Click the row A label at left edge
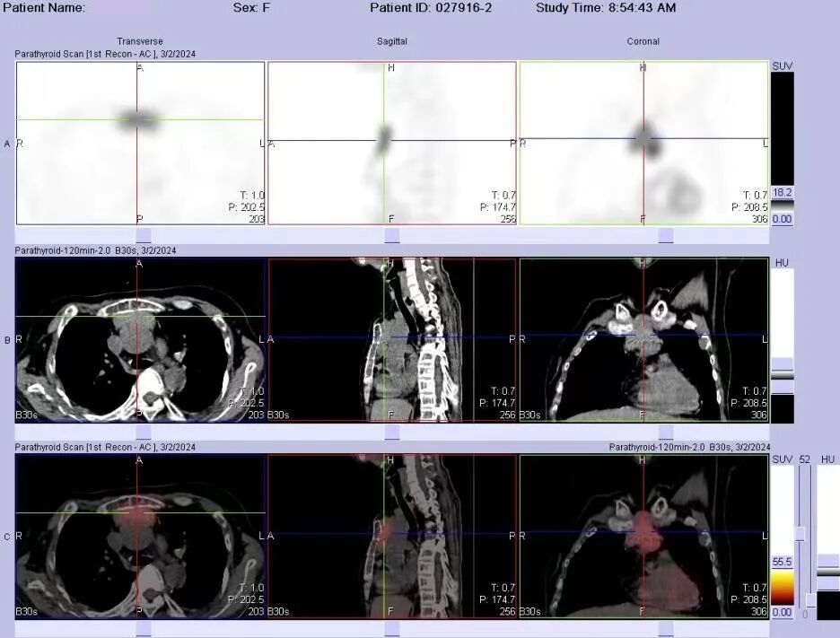 [7, 144]
